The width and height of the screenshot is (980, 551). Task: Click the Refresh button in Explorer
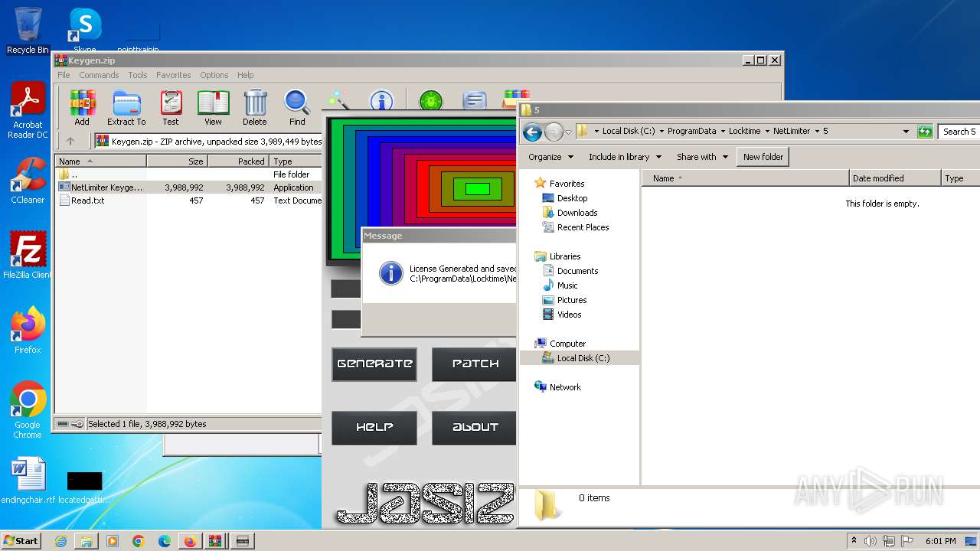pos(925,132)
